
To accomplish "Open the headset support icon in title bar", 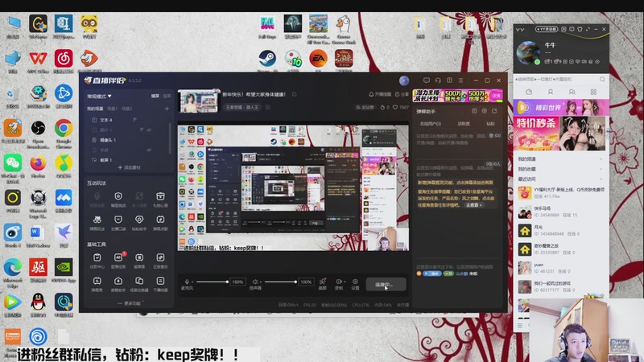I will [438, 80].
